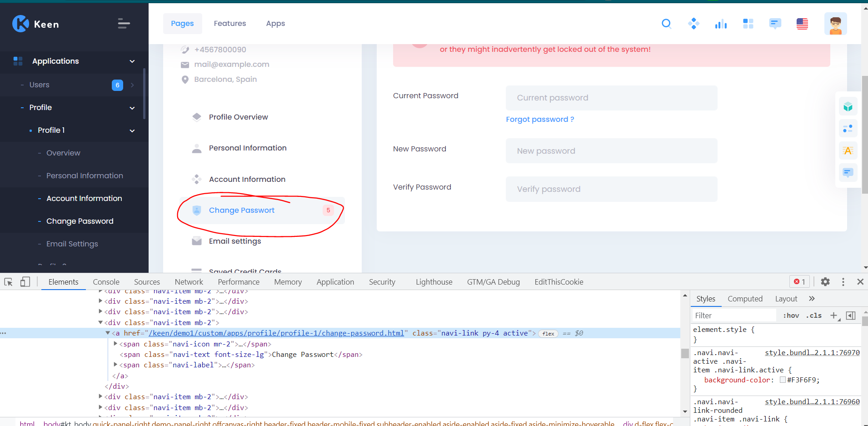Toggle the device emulation icon in DevTools
The width and height of the screenshot is (868, 426).
click(x=25, y=281)
